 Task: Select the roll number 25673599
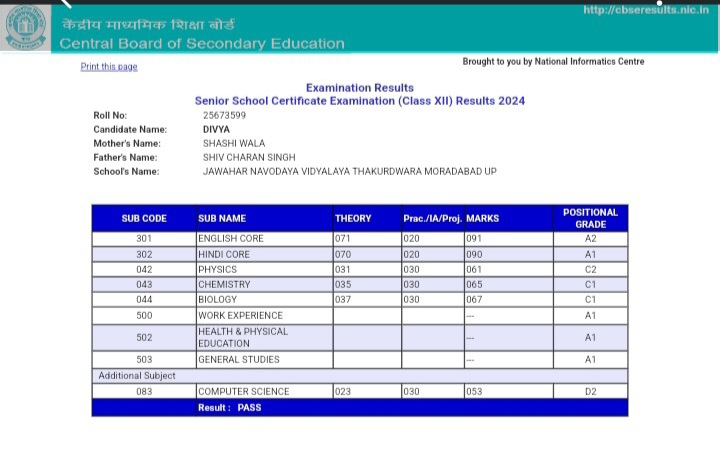[225, 115]
